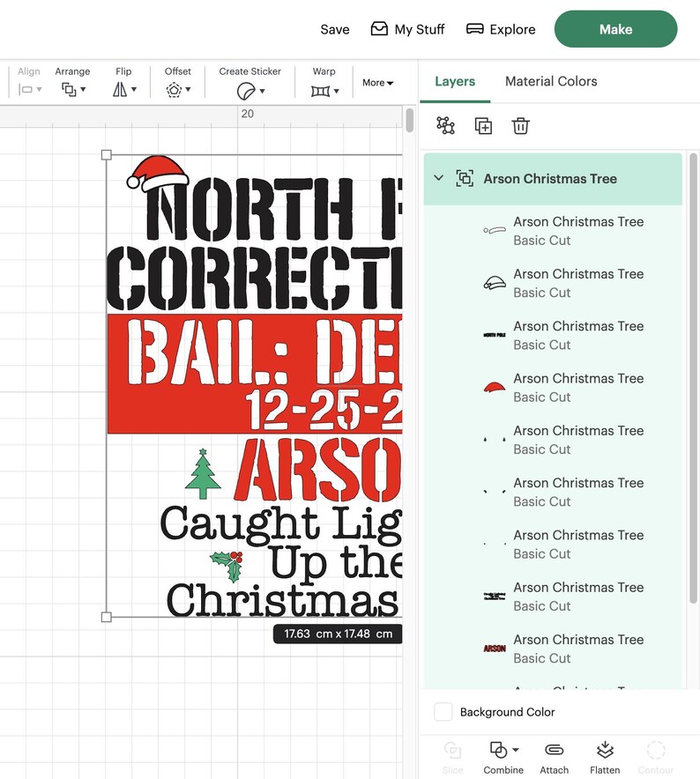
Task: Select the hat trim outline layer
Action: (553, 231)
